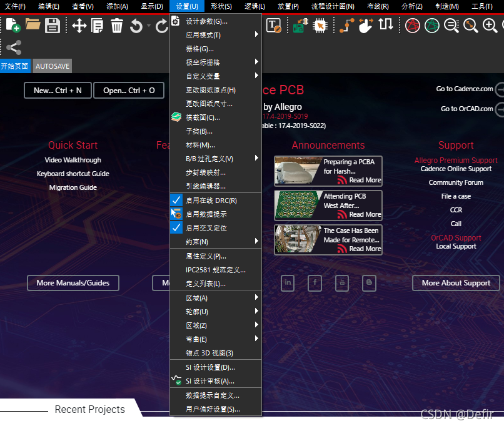Viewport: 504px width, 426px height.
Task: Click More Manuals/Guides button
Action: (x=73, y=283)
